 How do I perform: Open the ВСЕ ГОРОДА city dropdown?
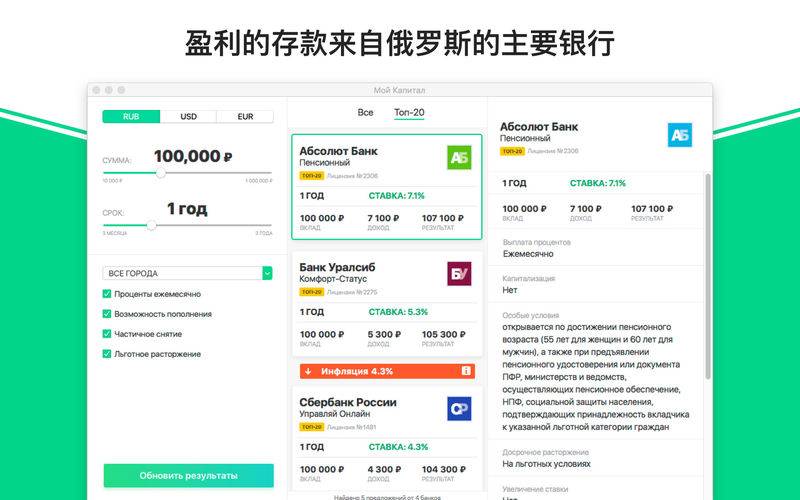coord(187,273)
